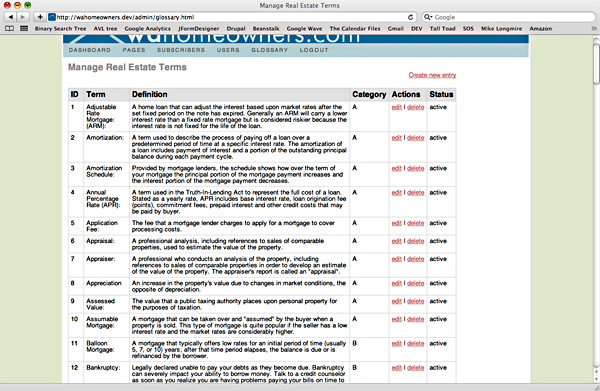
Task: Open the Gmail bookmark
Action: pos(396,29)
